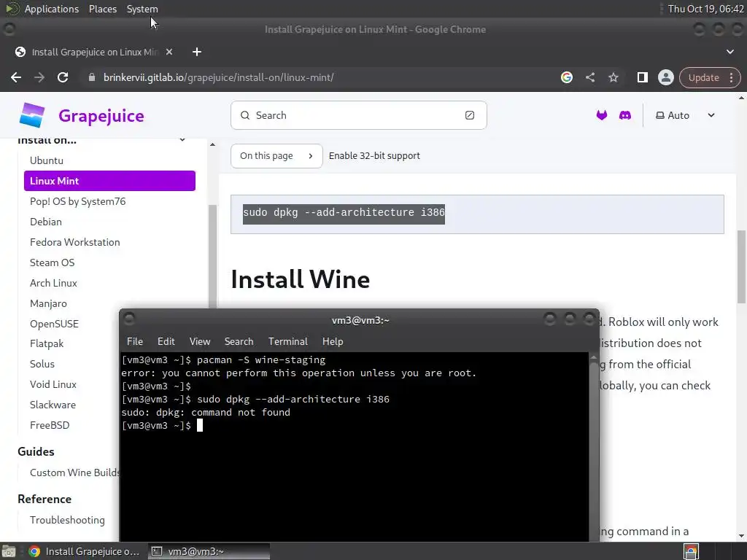This screenshot has height=560, width=747.
Task: Go back to previous page in Chrome
Action: pos(16,77)
